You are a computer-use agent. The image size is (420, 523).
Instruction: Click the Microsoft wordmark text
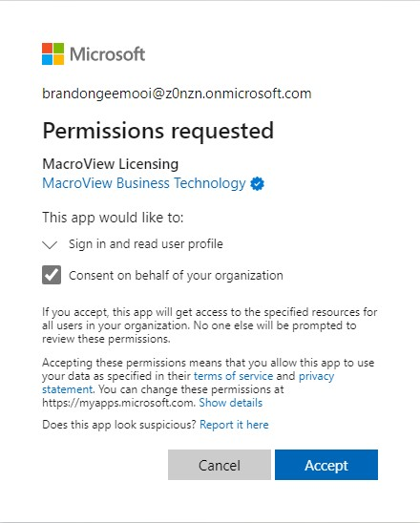[x=108, y=54]
